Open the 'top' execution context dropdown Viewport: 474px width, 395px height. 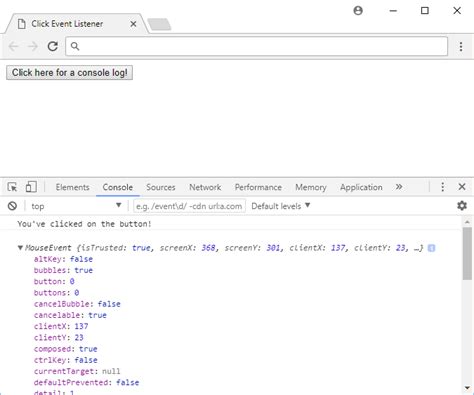pyautogui.click(x=76, y=206)
